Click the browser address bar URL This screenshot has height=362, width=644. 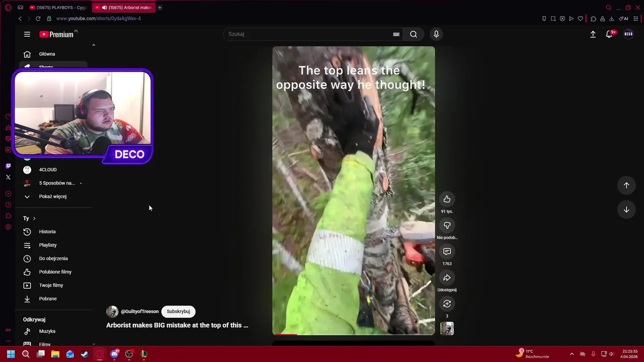coord(99,19)
